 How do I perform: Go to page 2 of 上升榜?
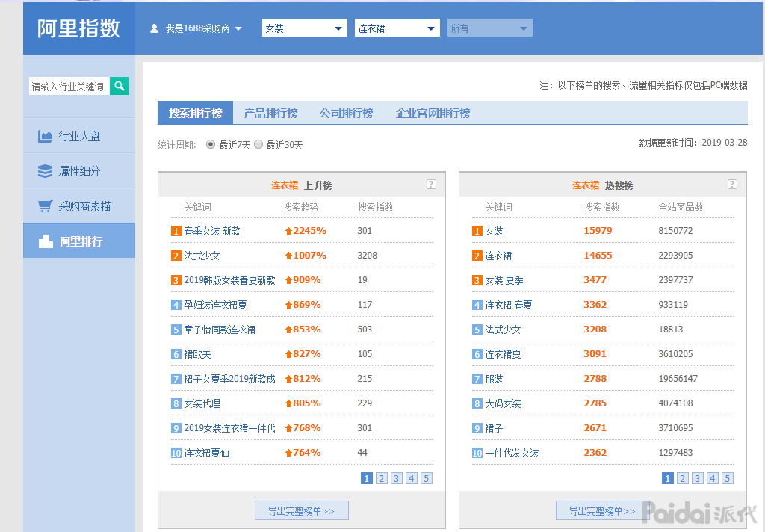[x=382, y=478]
